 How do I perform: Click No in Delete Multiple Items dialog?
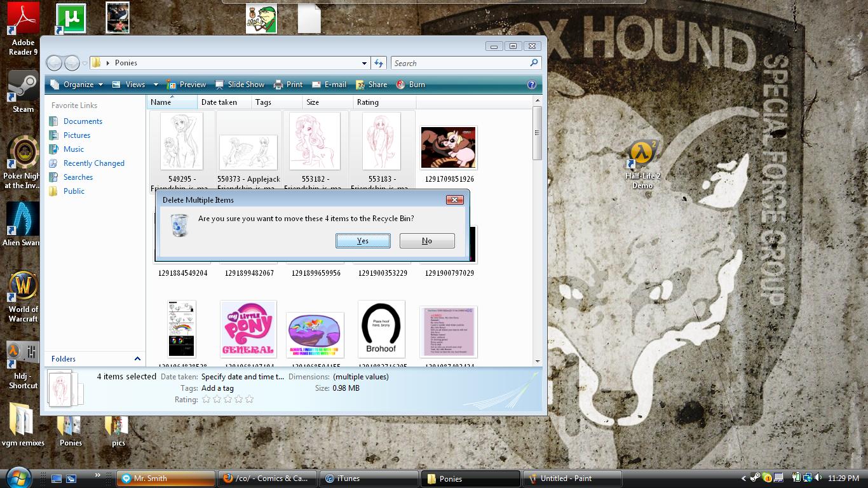point(426,241)
